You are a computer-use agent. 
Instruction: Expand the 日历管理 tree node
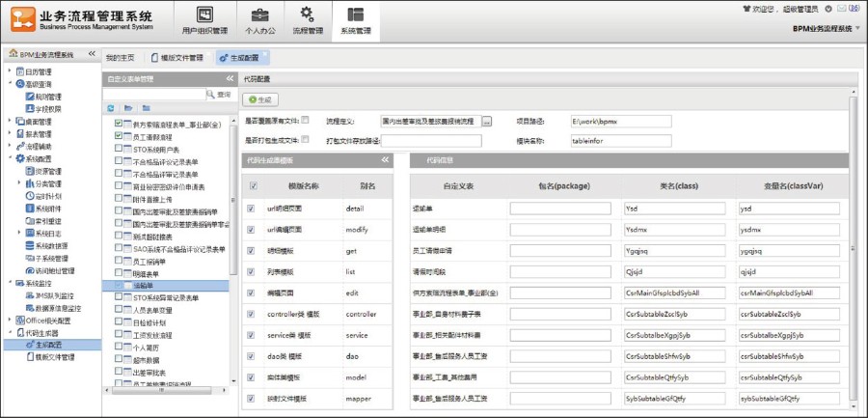pos(9,71)
